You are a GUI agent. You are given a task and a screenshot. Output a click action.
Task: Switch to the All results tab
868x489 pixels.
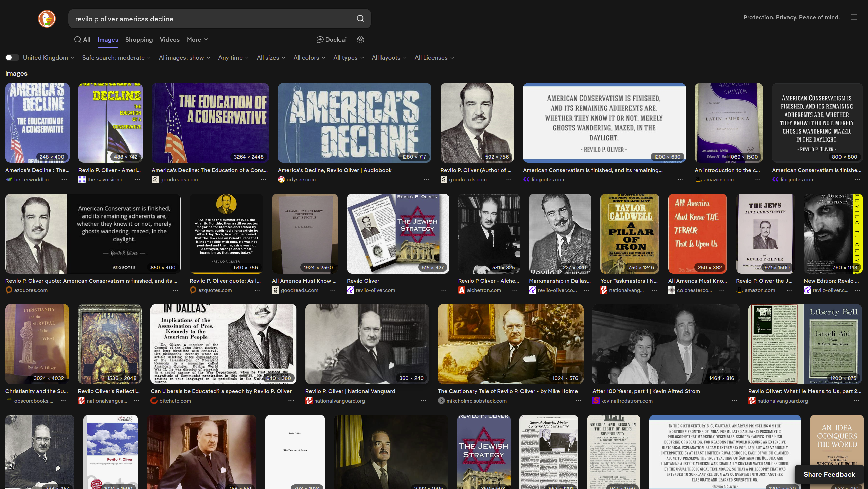click(x=82, y=40)
